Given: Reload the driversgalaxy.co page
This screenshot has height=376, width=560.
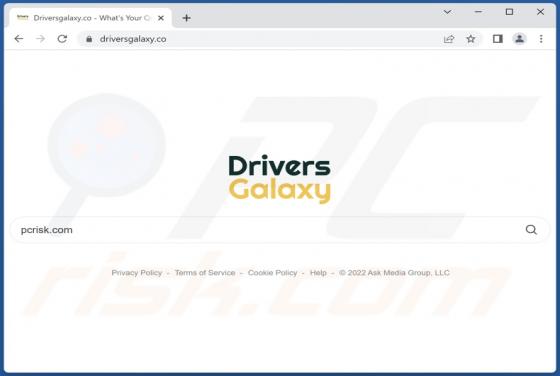Looking at the screenshot, I should point(62,39).
